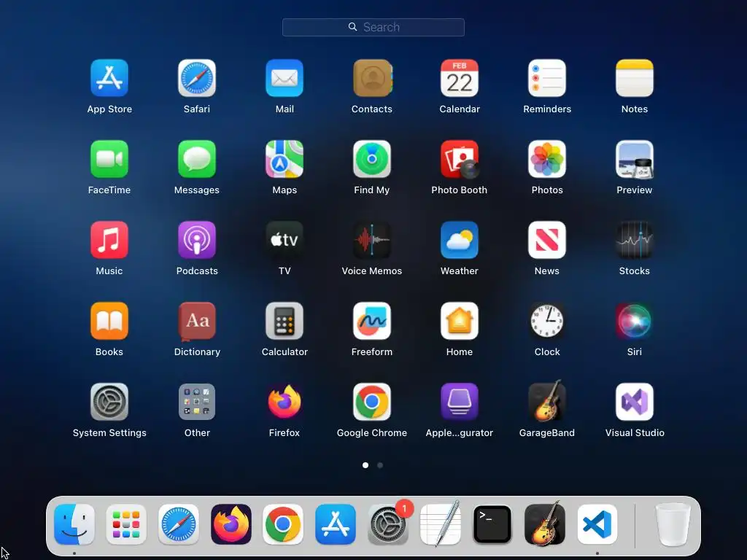Start the FaceTime app
The image size is (747, 560).
(x=109, y=159)
